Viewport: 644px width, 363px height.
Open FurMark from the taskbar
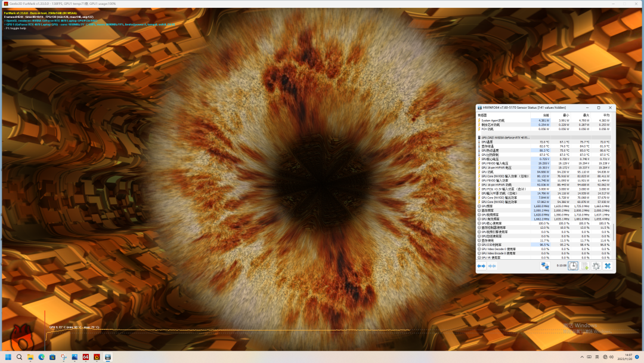tap(97, 357)
